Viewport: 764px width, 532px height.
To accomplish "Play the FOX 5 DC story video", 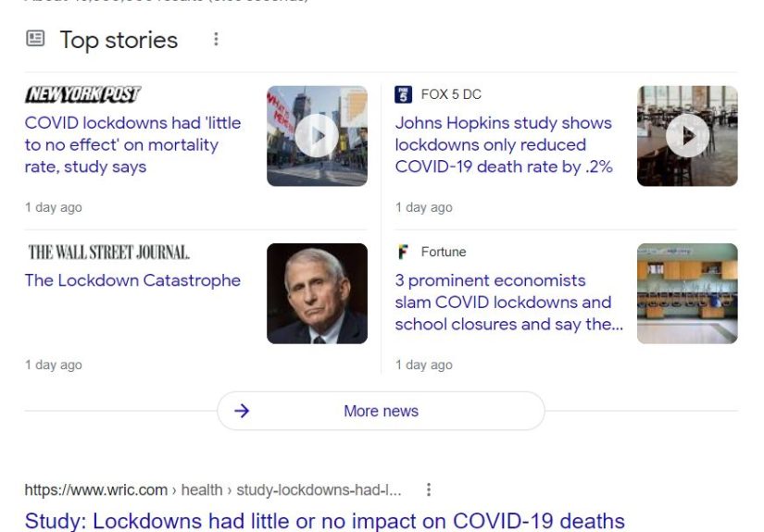I will pyautogui.click(x=687, y=136).
